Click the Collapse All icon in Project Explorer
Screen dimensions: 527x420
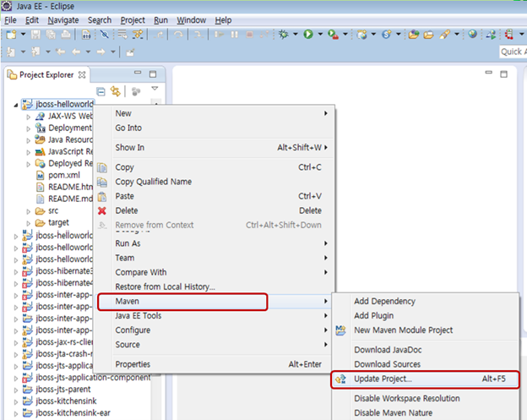pos(101,91)
